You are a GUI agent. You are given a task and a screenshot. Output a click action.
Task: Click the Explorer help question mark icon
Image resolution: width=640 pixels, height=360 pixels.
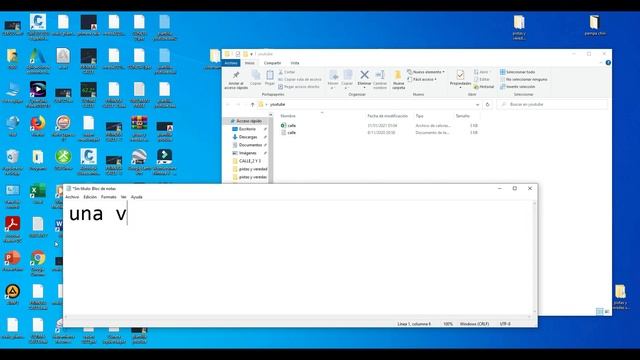tap(608, 63)
